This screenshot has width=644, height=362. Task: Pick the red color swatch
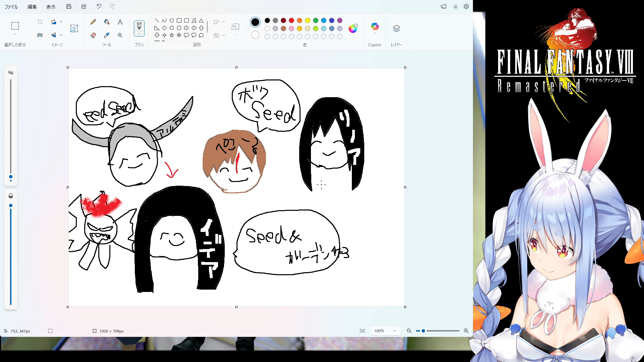pos(291,20)
